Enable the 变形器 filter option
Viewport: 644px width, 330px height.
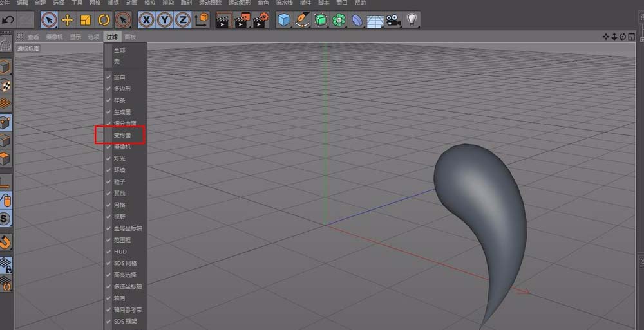pos(122,135)
